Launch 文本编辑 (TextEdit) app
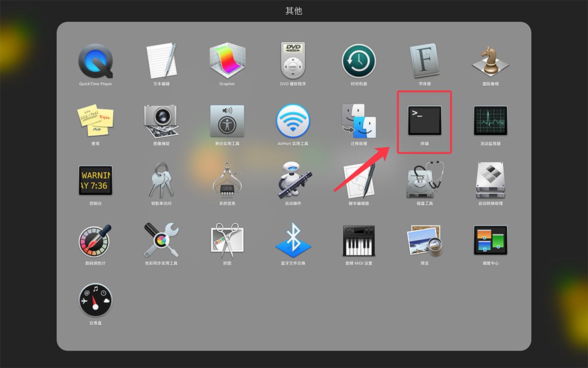Image resolution: width=588 pixels, height=368 pixels. coord(161,61)
